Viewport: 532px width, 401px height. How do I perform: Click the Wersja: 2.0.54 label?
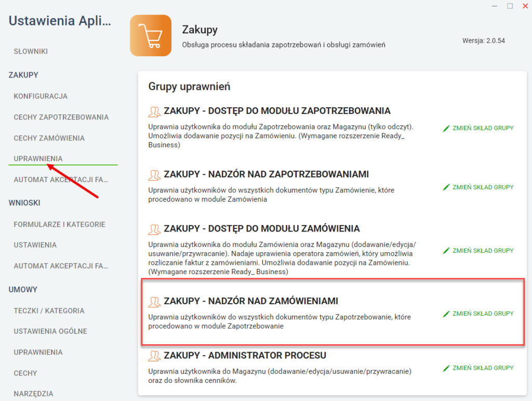pos(484,41)
